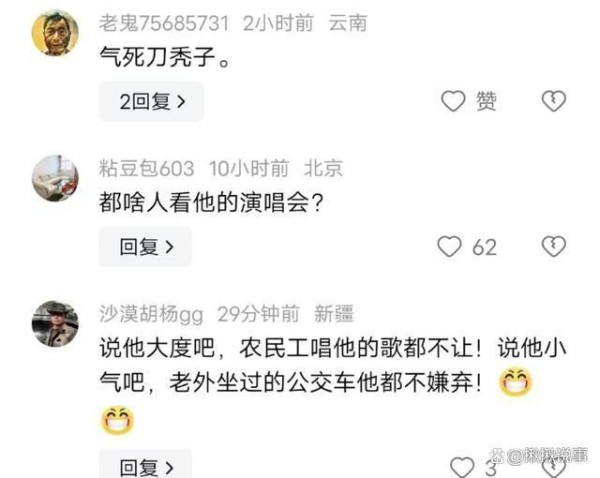Expand the 2回复 replies list
600x478 pixels.
152,101
